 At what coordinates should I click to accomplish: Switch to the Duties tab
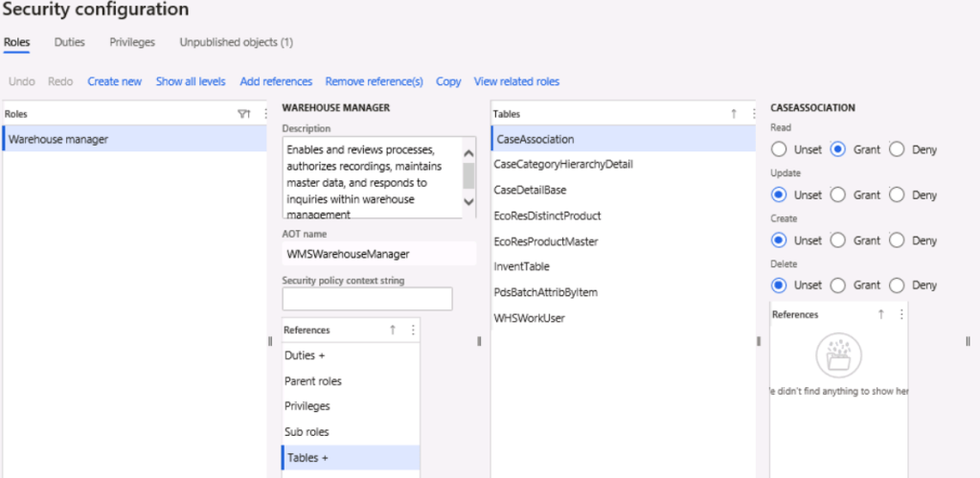(x=69, y=43)
